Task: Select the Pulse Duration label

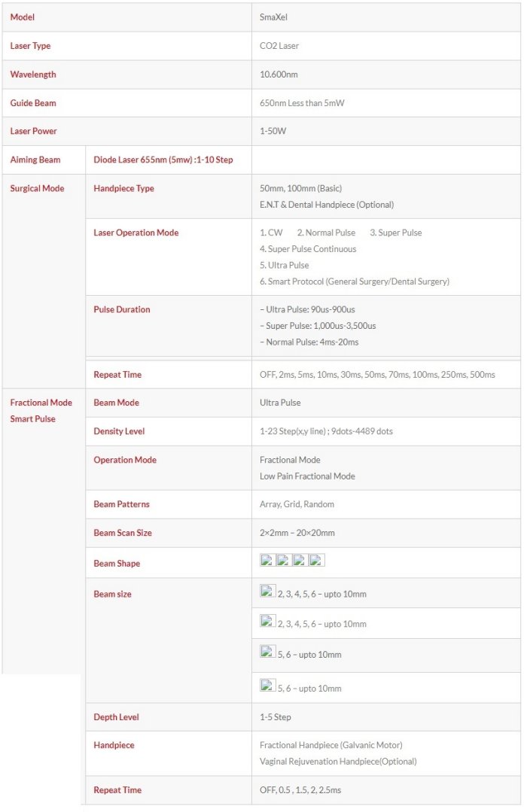Action: [121, 309]
